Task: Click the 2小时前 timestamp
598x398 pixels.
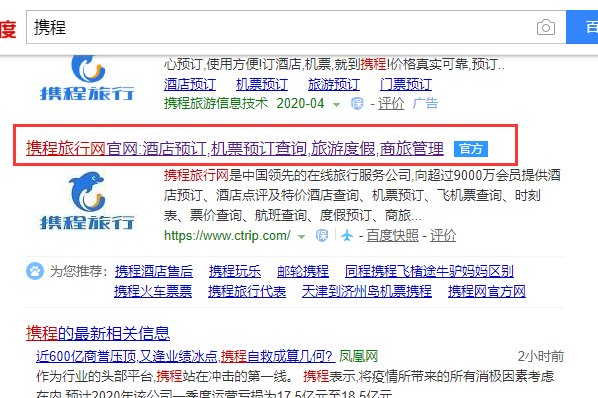Action: [x=540, y=356]
